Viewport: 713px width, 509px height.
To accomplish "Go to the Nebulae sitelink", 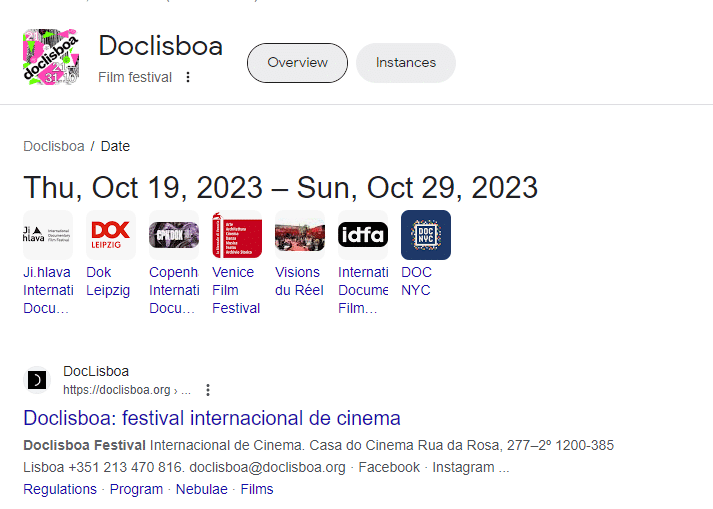I will click(201, 489).
